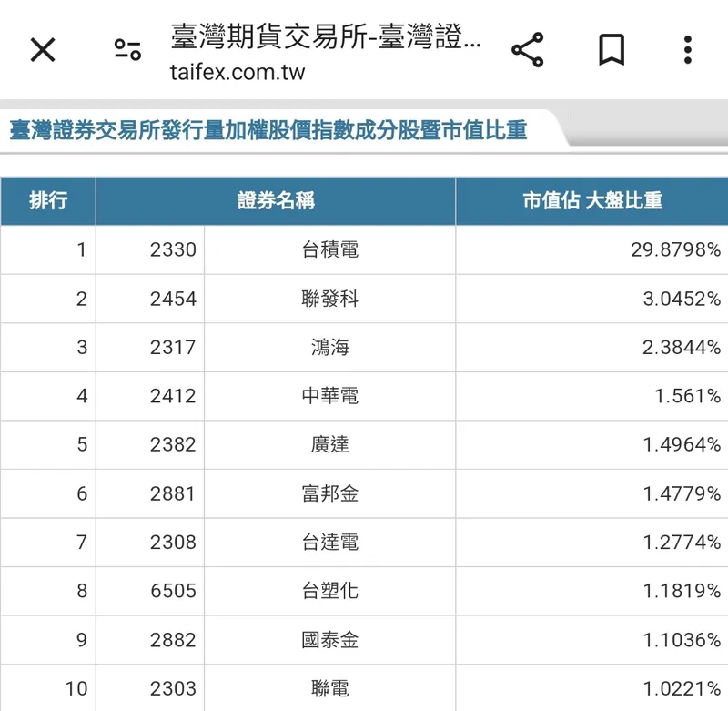Select stock name 中華電
The image size is (728, 711).
pos(330,396)
